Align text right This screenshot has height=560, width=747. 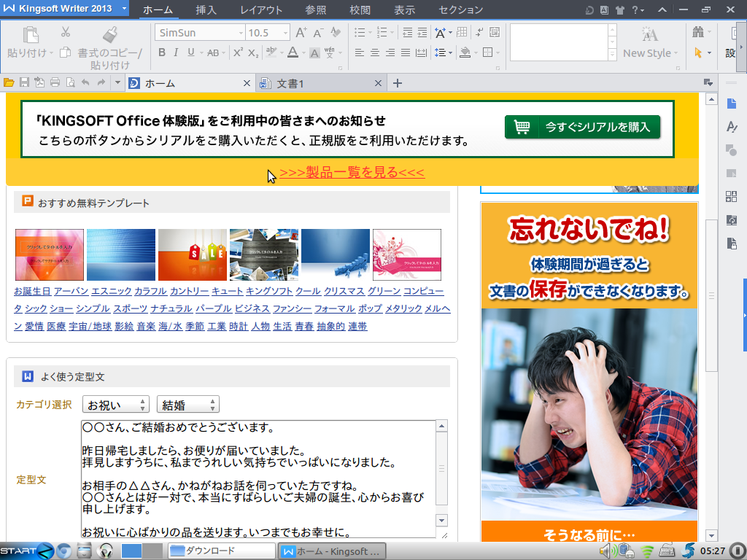coord(390,52)
